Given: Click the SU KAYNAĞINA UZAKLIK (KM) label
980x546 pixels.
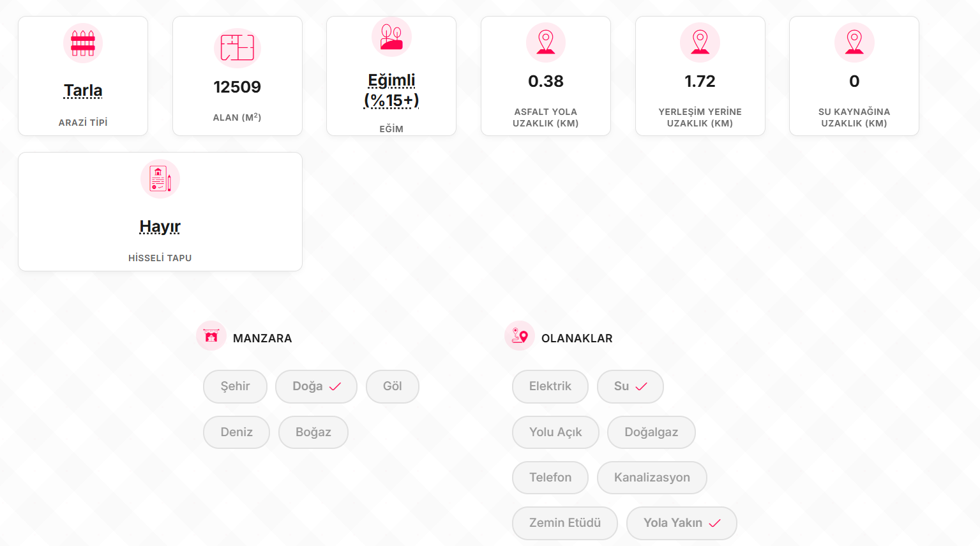Looking at the screenshot, I should pos(854,118).
